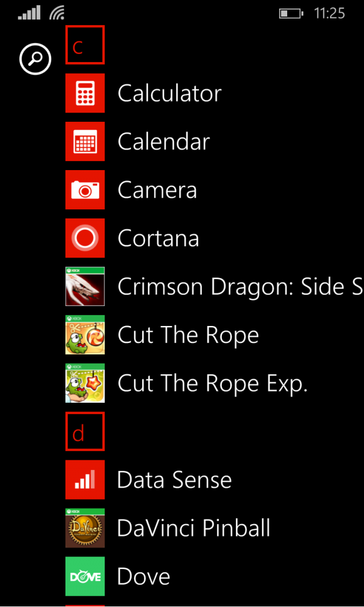This screenshot has width=364, height=607.
Task: Tap the 11:25 clock in status bar
Action: coord(329,14)
